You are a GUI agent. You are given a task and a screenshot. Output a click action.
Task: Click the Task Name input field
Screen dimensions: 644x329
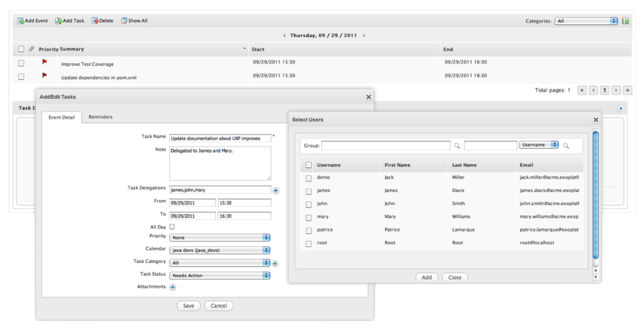(220, 138)
